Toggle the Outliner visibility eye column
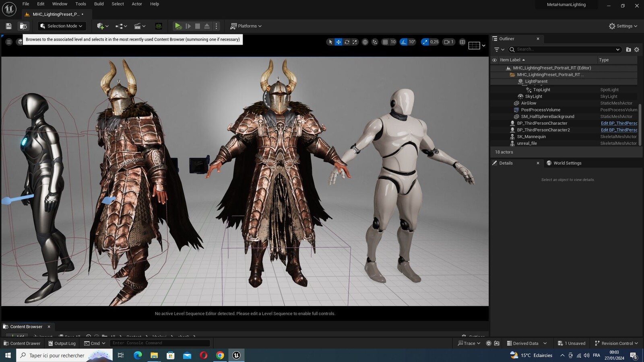Screen dimensions: 644x362 tap(494, 60)
